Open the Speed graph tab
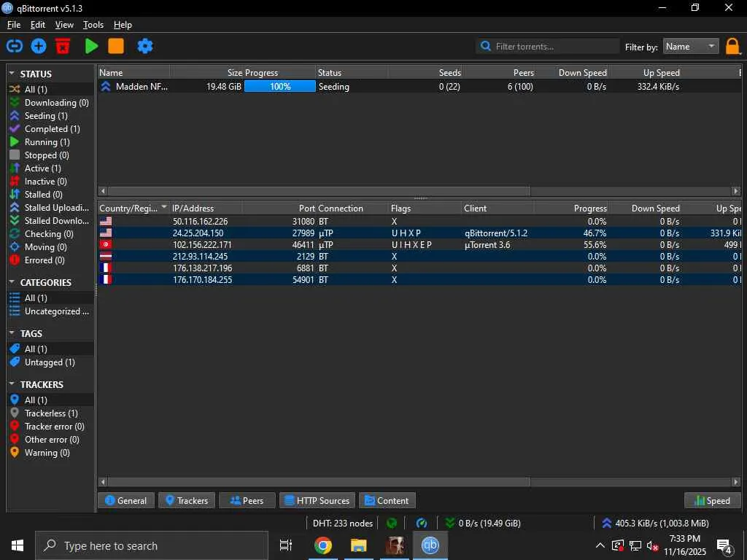The width and height of the screenshot is (747, 560). (x=712, y=500)
